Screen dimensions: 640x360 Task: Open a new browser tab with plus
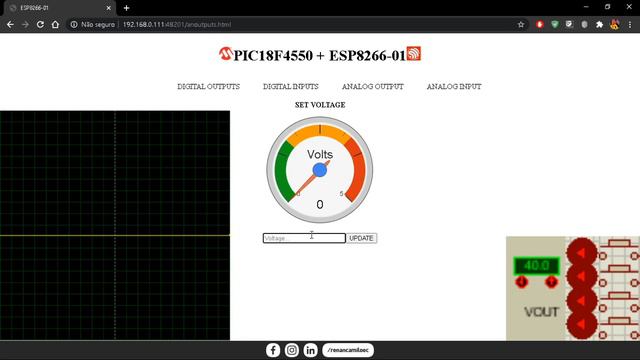click(127, 8)
